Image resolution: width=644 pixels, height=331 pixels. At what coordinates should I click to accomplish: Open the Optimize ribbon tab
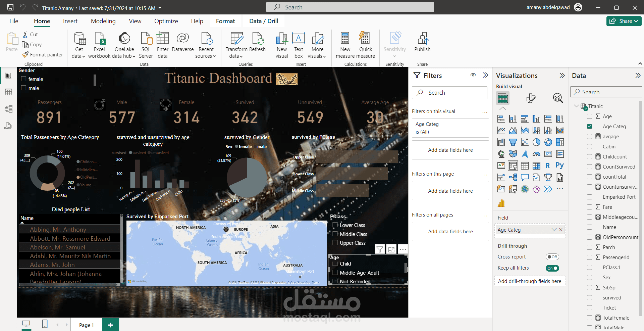tap(166, 21)
